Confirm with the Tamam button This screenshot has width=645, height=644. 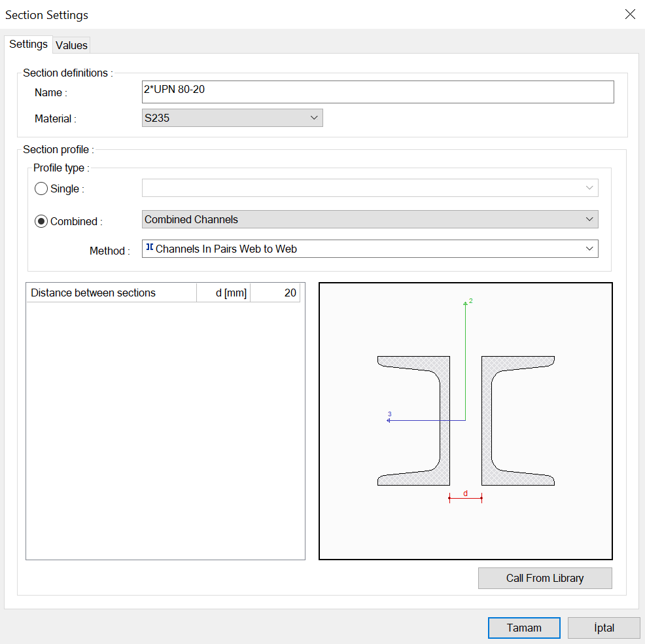point(524,628)
